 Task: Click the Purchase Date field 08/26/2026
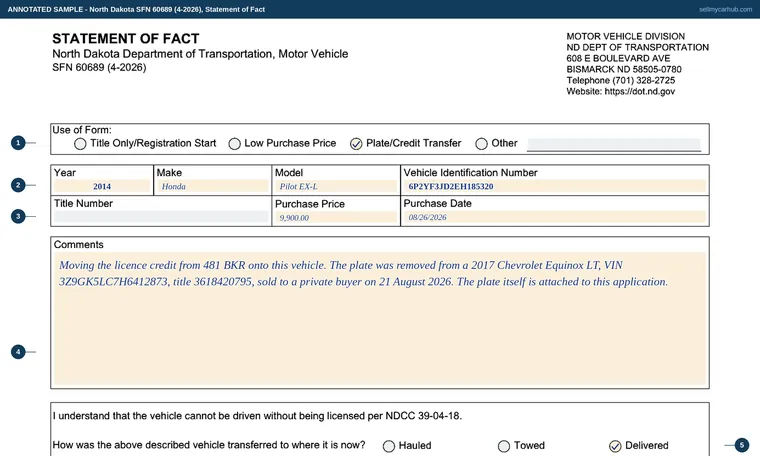[x=554, y=217]
